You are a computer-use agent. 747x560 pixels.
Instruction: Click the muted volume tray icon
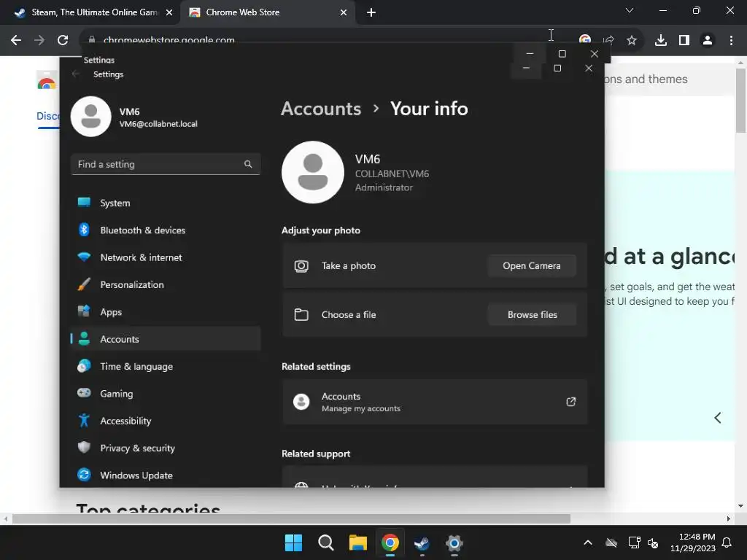click(653, 542)
